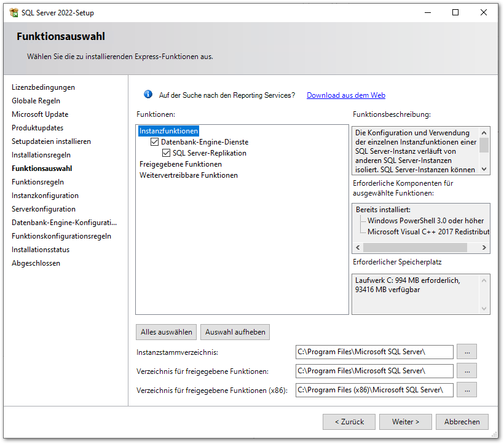Open the Instanzkonfiguration step in the sidebar

coord(45,196)
